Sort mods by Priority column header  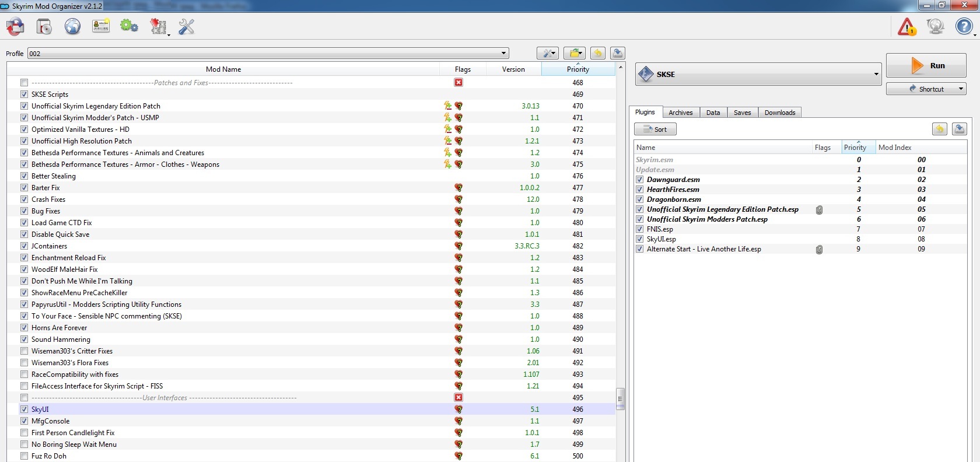(x=578, y=69)
